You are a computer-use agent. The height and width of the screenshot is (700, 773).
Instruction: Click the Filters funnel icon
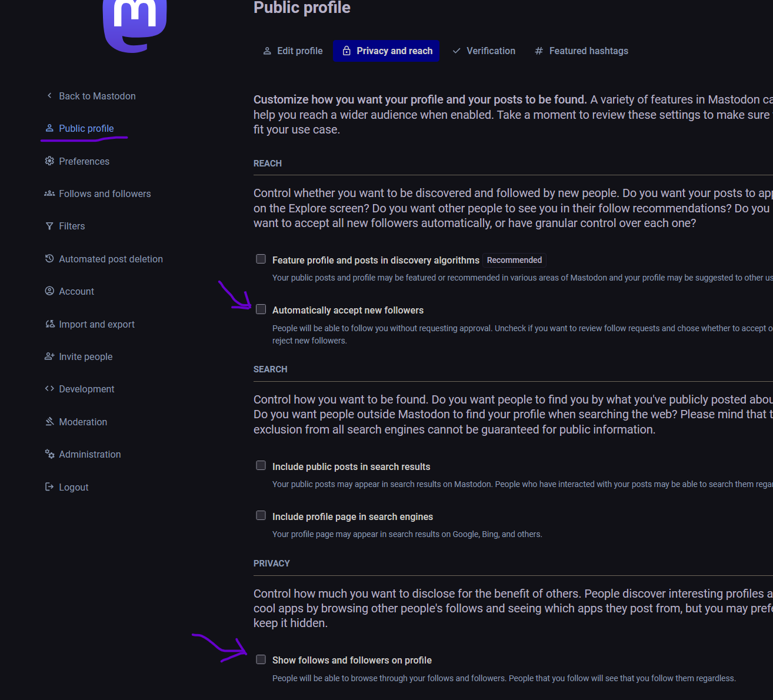49,226
